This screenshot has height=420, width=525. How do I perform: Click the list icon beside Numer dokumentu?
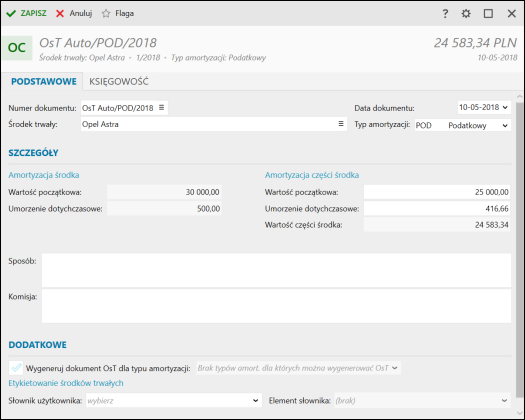[x=161, y=108]
